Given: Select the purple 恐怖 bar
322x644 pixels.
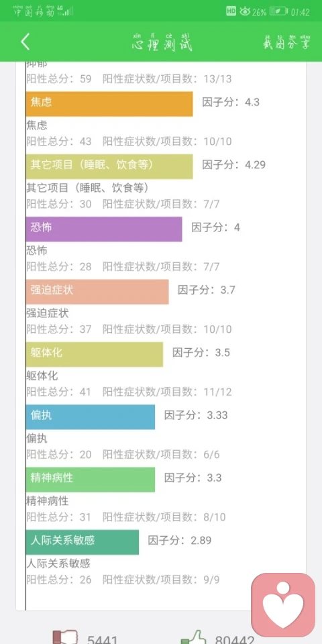Looking at the screenshot, I should point(104,229).
